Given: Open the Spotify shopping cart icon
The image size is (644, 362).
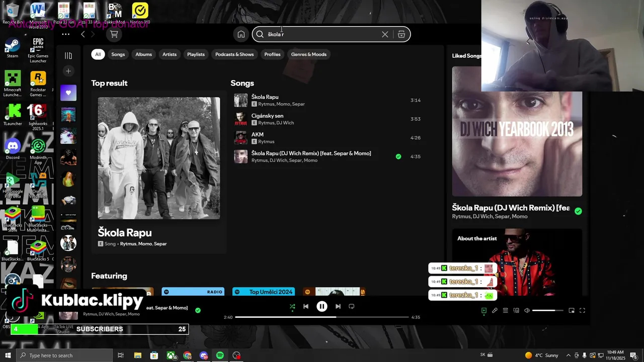Looking at the screenshot, I should point(114,34).
